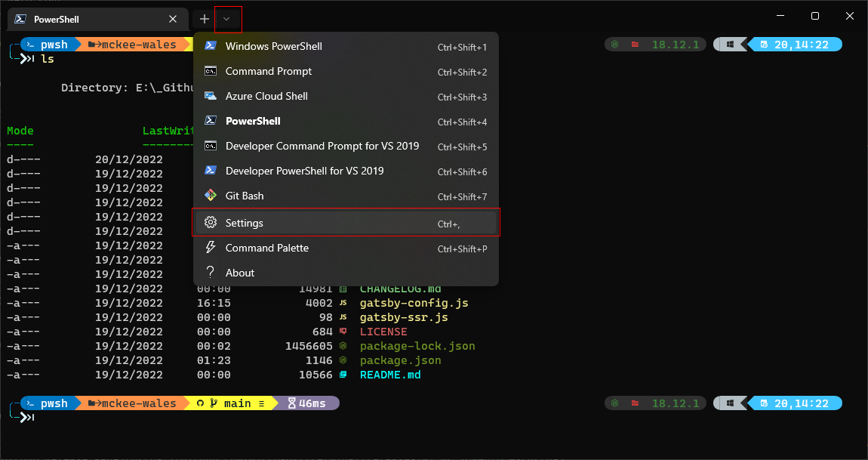Click the JS icon beside gatsby-ssr.js
This screenshot has width=868, height=460.
tap(343, 317)
